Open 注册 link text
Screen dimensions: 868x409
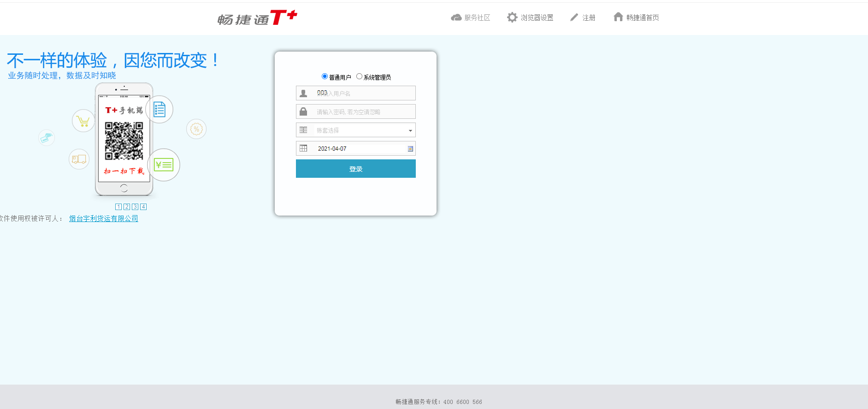point(589,18)
